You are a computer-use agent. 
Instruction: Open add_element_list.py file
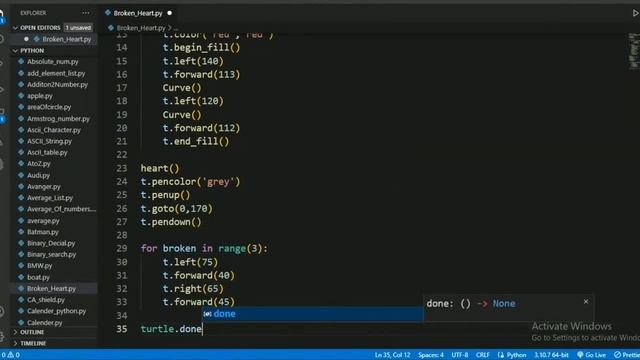(56, 73)
